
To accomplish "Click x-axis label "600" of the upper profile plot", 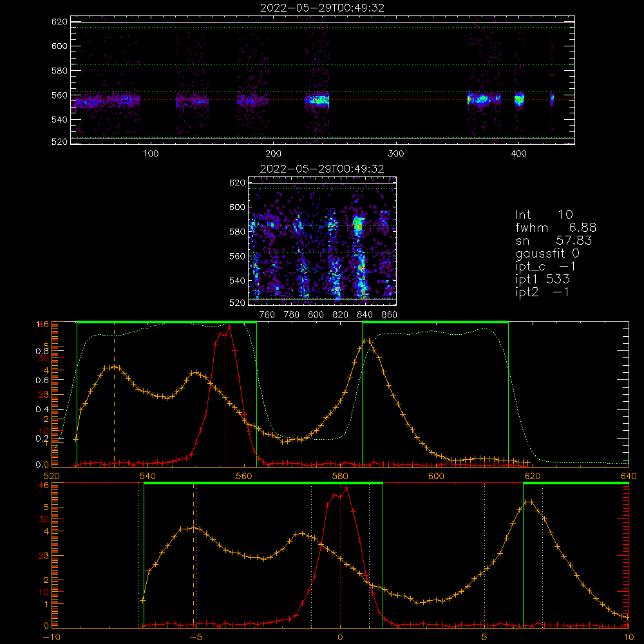I will (x=436, y=476).
